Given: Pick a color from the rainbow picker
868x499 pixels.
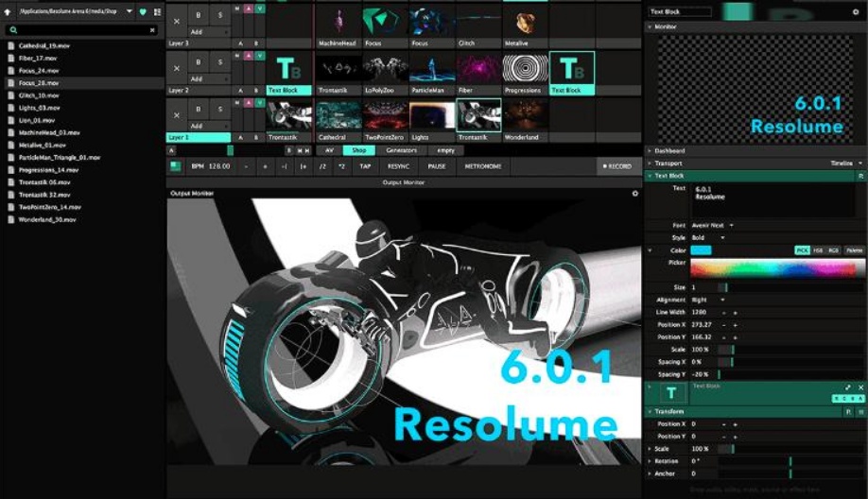Looking at the screenshot, I should (775, 268).
